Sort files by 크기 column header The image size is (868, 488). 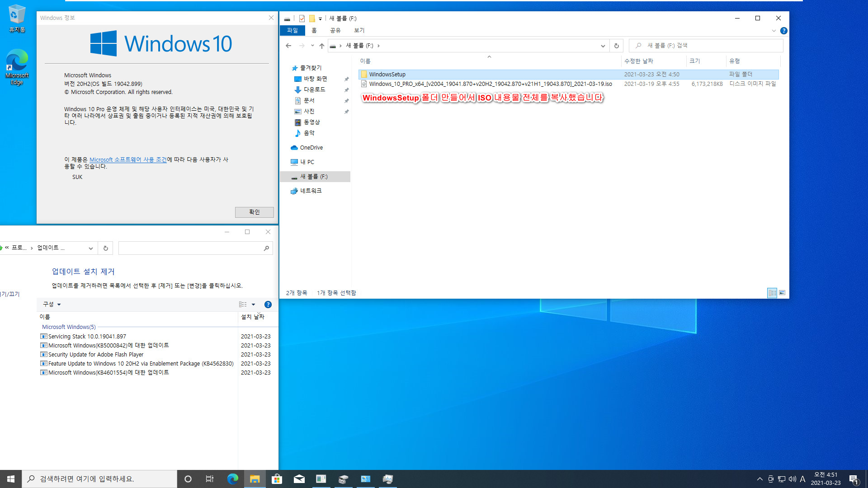pos(707,61)
